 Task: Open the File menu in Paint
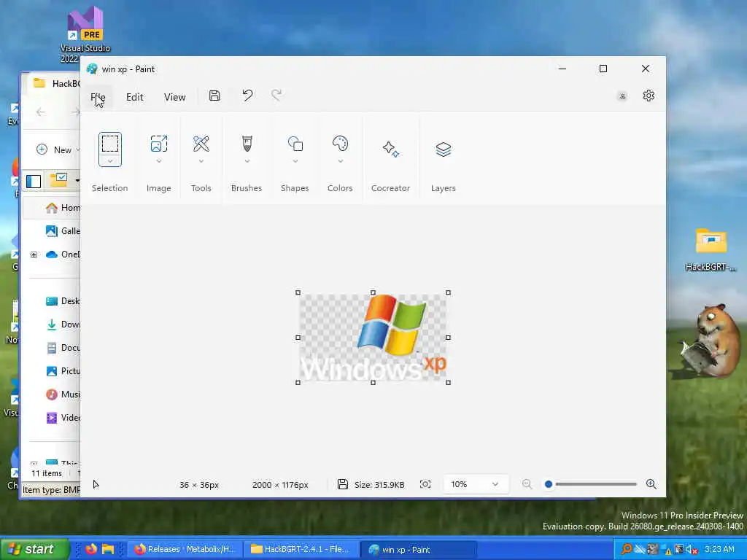pyautogui.click(x=98, y=97)
